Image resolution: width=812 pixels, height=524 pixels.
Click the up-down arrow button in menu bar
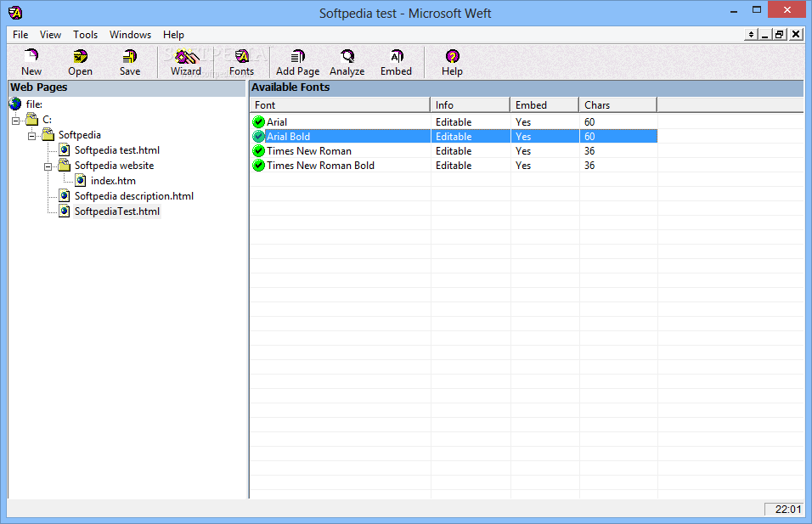tap(751, 34)
